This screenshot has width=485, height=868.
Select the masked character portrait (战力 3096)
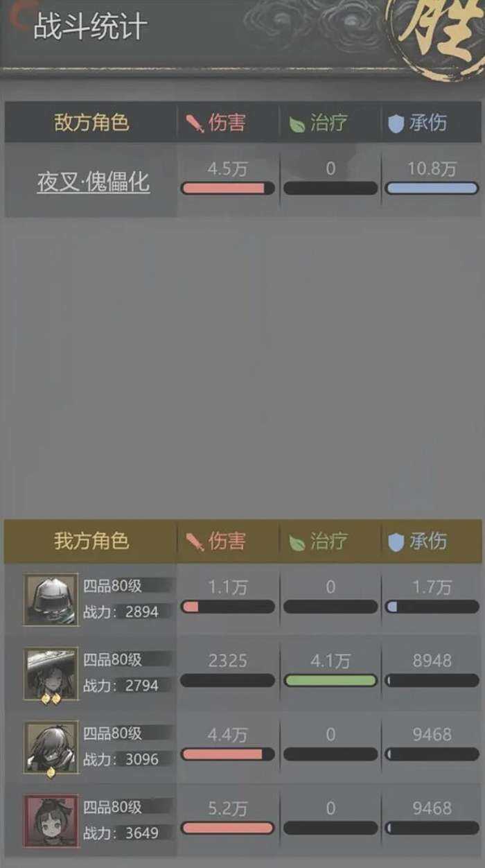pos(51,747)
